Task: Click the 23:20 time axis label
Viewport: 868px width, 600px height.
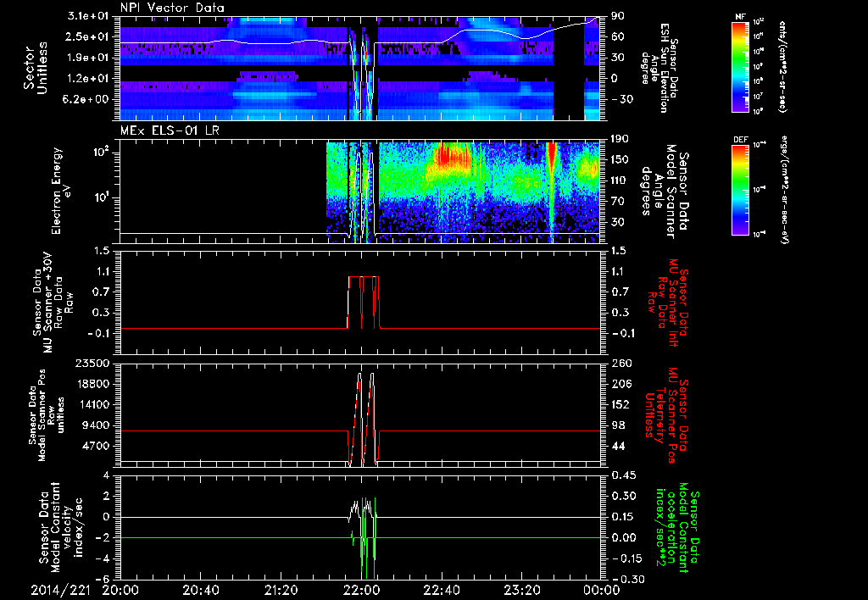Action: [x=521, y=590]
